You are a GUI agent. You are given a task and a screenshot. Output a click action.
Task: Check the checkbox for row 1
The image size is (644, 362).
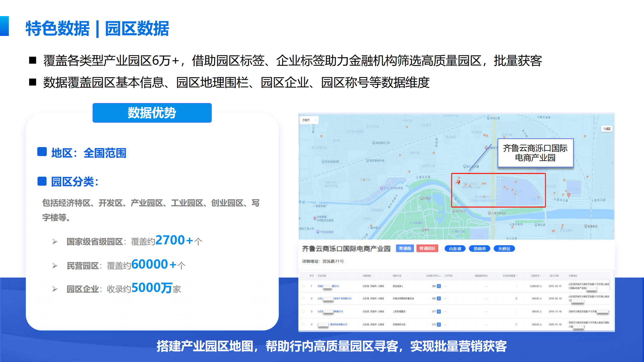click(x=303, y=286)
